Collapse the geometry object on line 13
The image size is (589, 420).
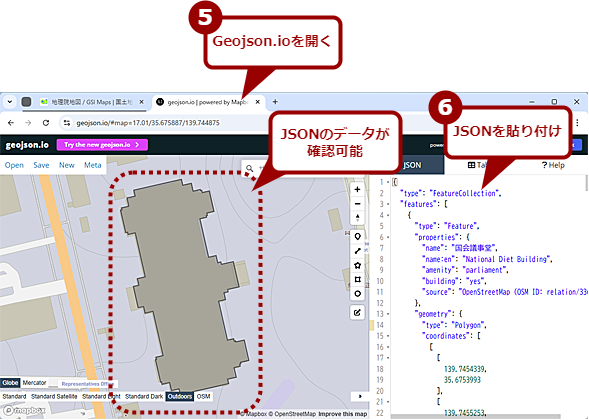pos(388,314)
